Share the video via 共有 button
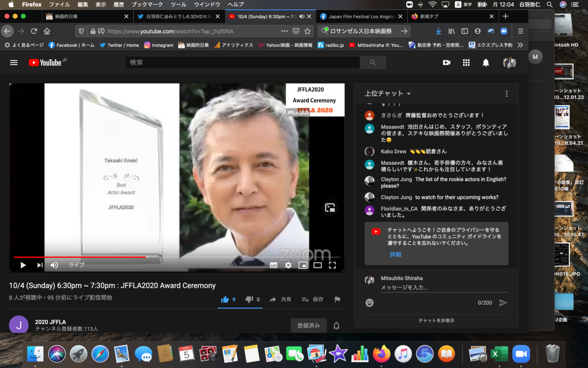This screenshot has height=368, width=588. pos(280,299)
